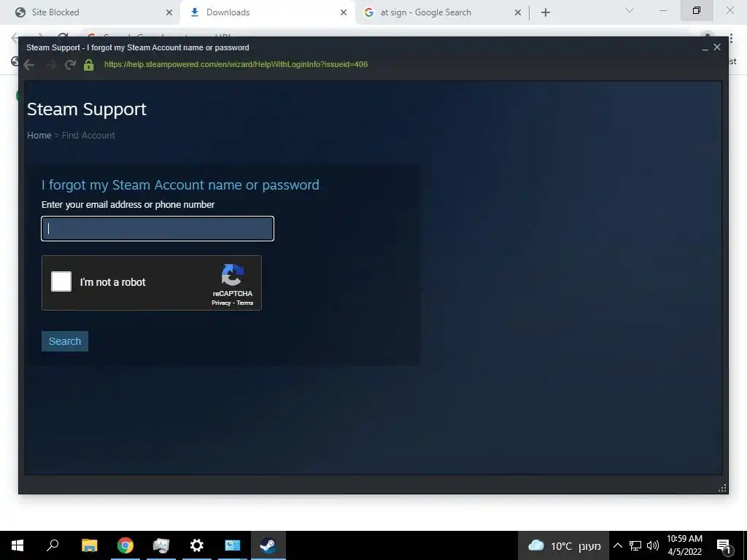This screenshot has width=747, height=560.
Task: Open a new Chrome tab
Action: (x=546, y=12)
